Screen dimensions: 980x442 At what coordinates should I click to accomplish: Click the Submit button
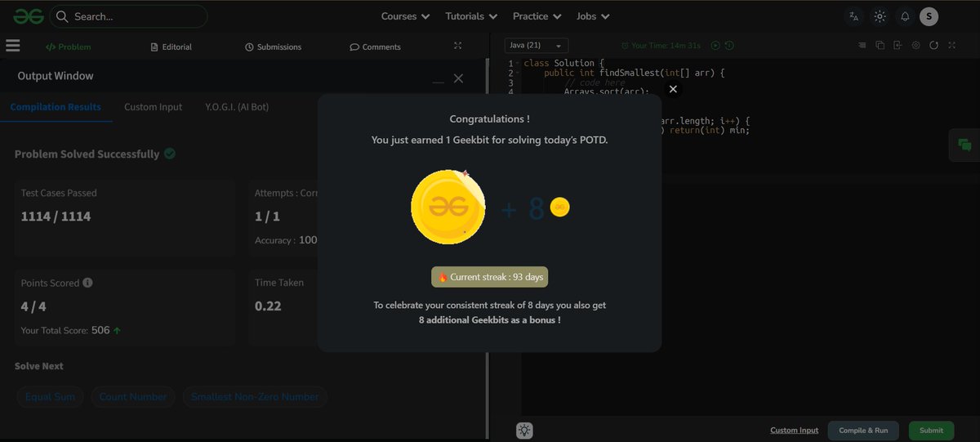[x=931, y=431]
